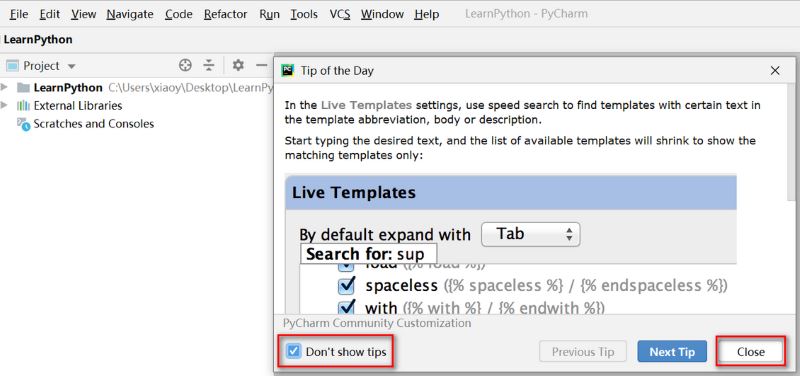Screen dimensions: 800x376
Task: Open Project panel settings gear
Action: pos(238,65)
